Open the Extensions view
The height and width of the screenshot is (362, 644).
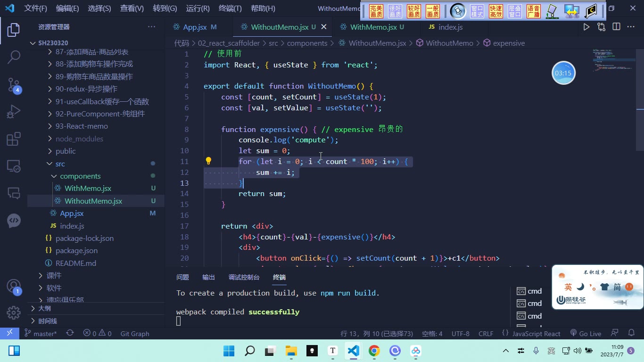pyautogui.click(x=14, y=139)
